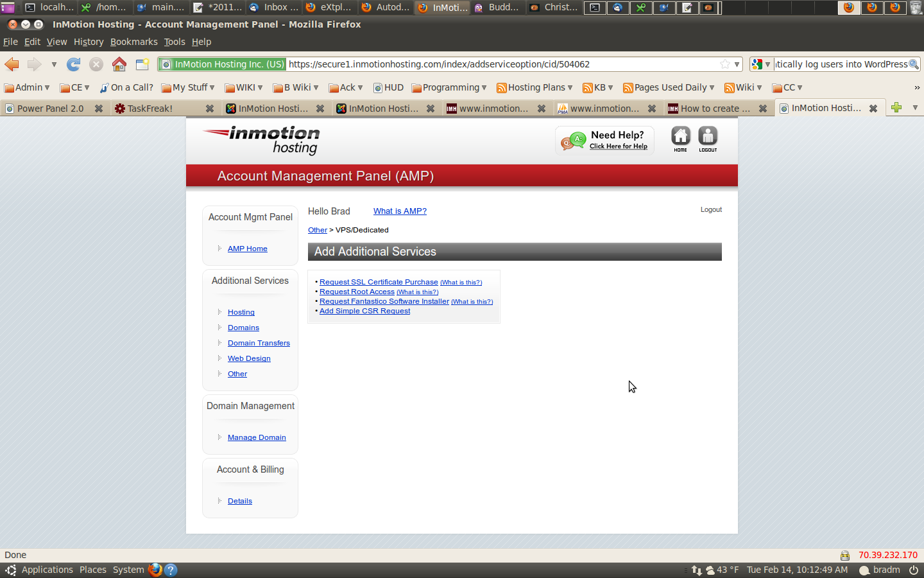Click the Web Design sidebar link
Image resolution: width=924 pixels, height=578 pixels.
point(249,358)
